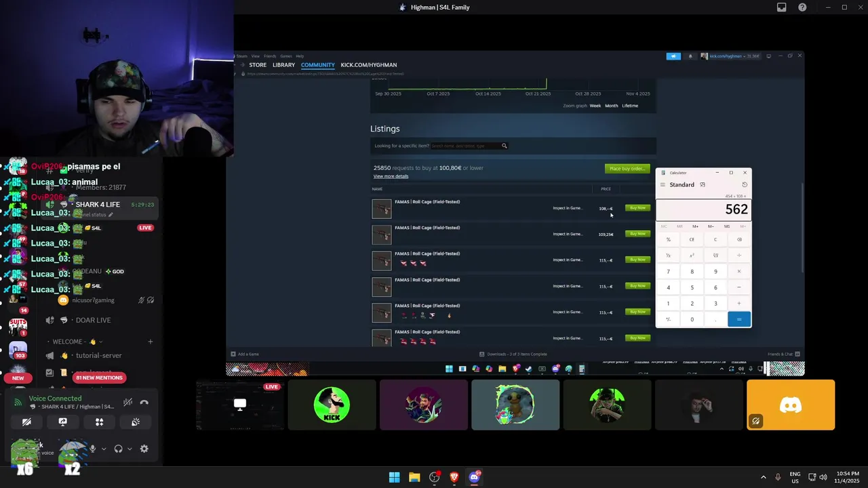Image resolution: width=868 pixels, height=488 pixels.
Task: Click Inspect in Game for the first FAMAS listing
Action: [567, 208]
